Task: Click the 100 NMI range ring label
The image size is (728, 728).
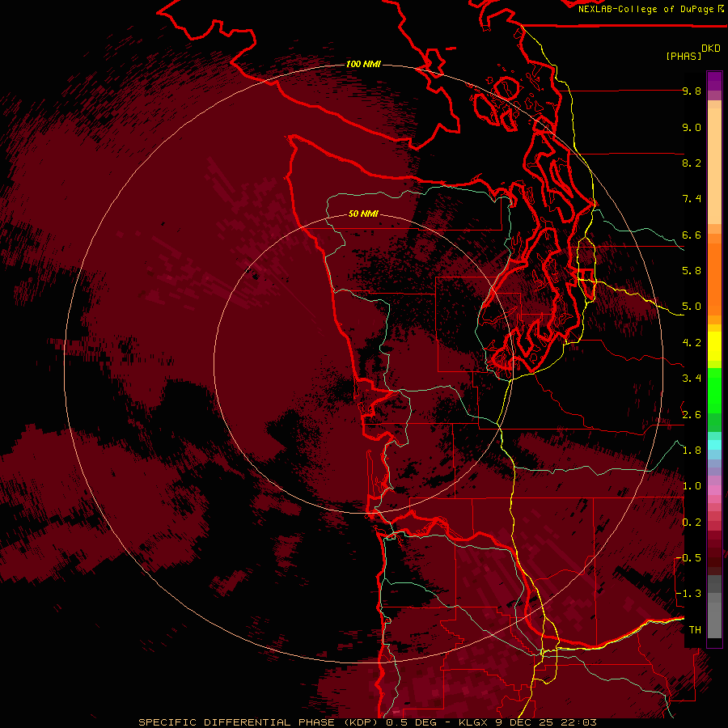Action: point(363,64)
